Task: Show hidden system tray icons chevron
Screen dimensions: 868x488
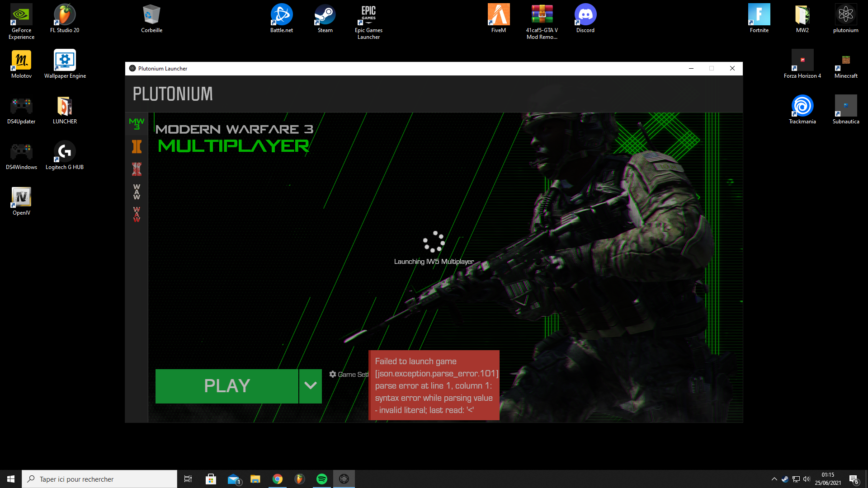Action: pos(774,479)
